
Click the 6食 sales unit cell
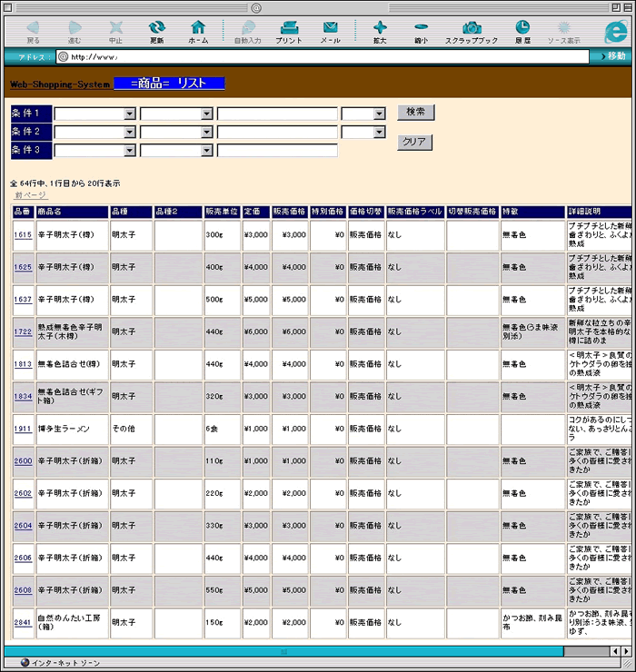[x=223, y=429]
